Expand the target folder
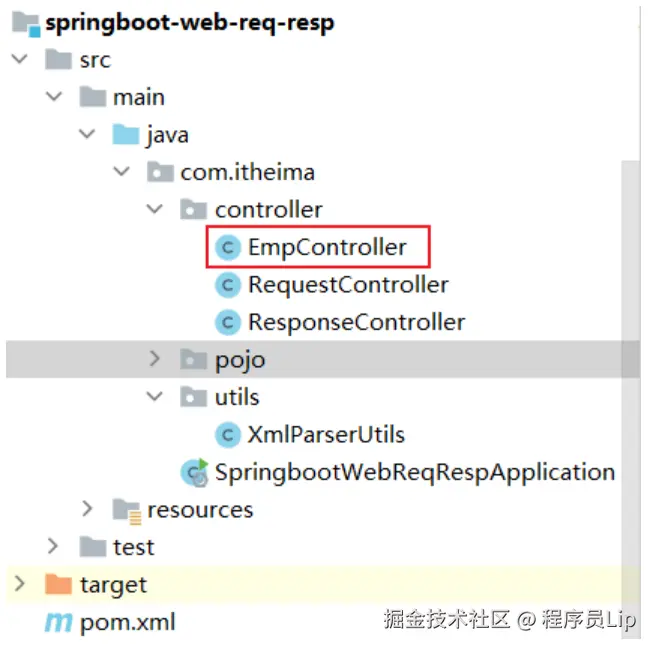This screenshot has height=650, width=655. tap(20, 584)
